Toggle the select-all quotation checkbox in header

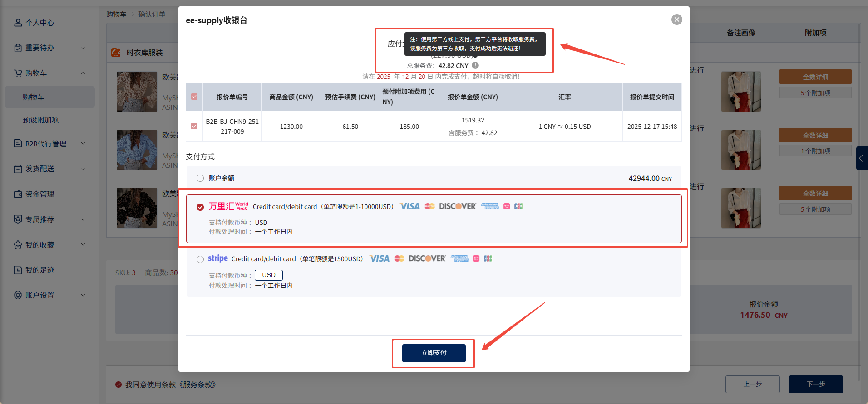pos(194,97)
